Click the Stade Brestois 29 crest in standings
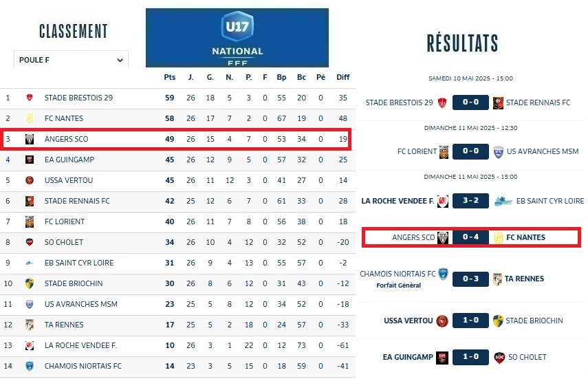Viewport: 588px width, 379px height. [x=30, y=98]
